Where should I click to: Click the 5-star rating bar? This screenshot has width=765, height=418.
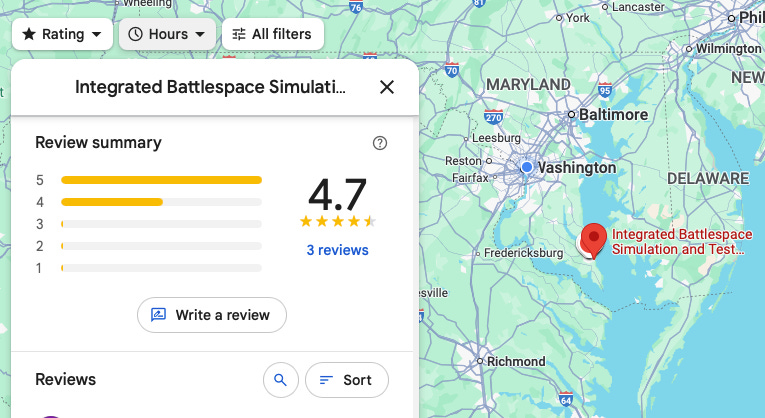point(161,180)
